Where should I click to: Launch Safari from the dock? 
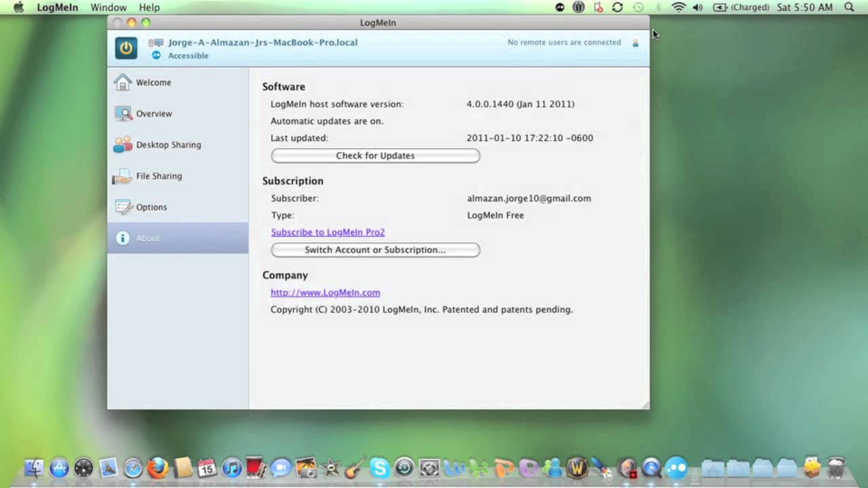tap(133, 468)
